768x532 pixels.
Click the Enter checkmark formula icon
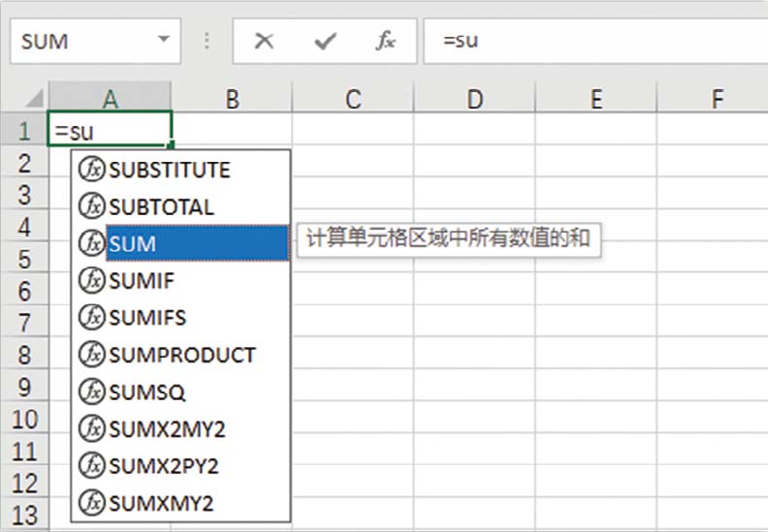pos(325,42)
